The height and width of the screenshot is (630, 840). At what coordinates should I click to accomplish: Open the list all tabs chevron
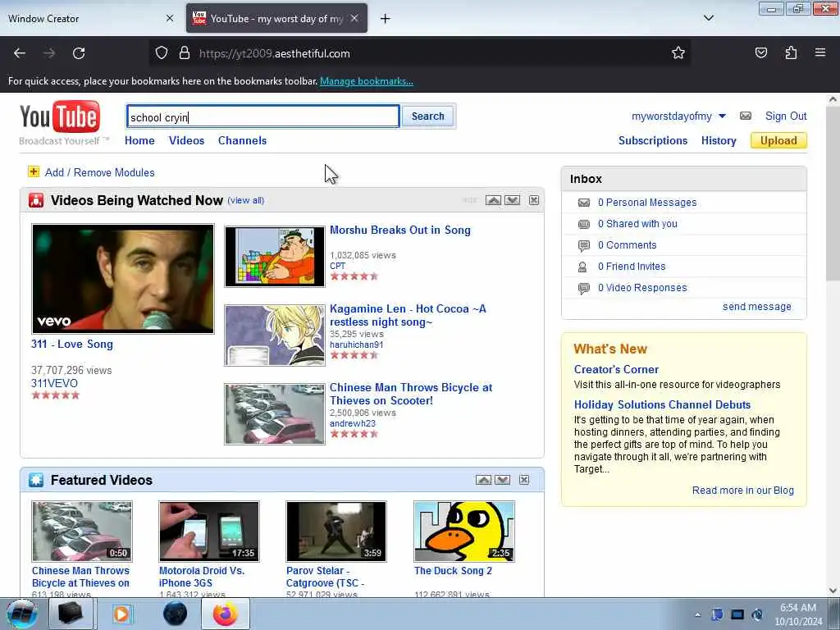point(708,18)
